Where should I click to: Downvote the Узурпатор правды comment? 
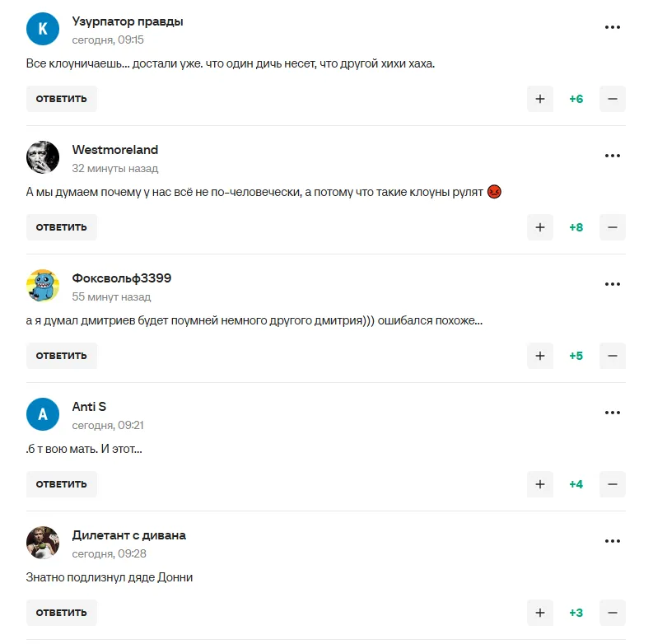point(612,99)
